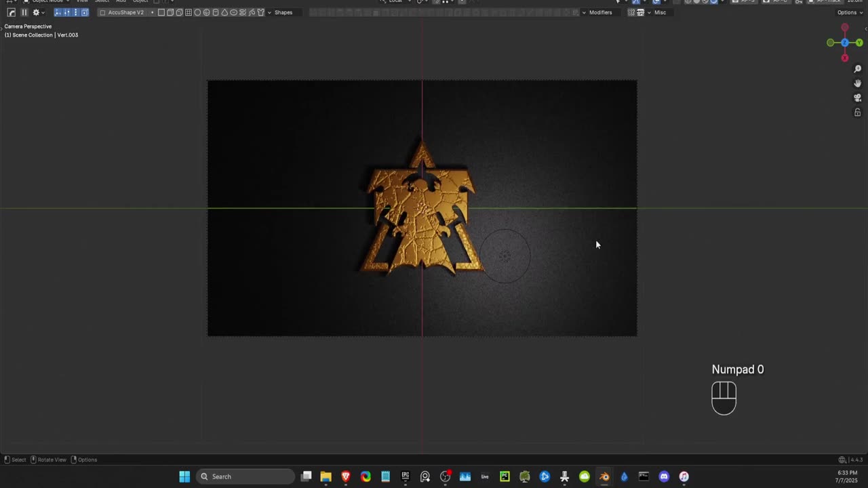Viewport: 868px width, 488px height.
Task: Toggle the camera-to-view lock icon
Action: pos(857,113)
